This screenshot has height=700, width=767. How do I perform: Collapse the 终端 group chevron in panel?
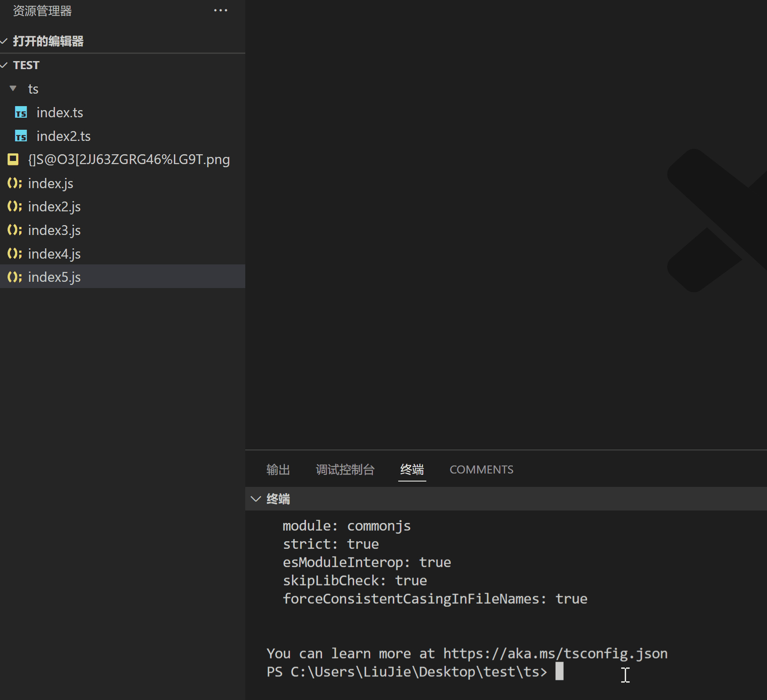[256, 498]
